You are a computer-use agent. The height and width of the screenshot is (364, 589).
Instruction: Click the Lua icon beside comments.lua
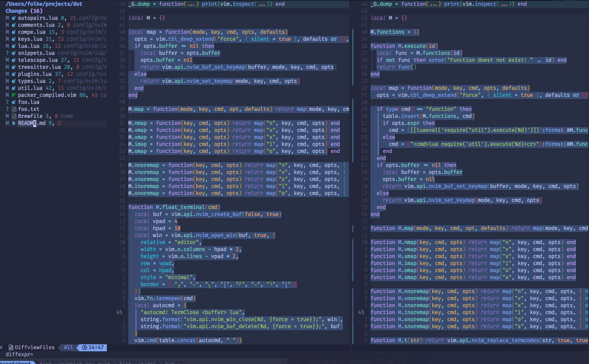14,25
